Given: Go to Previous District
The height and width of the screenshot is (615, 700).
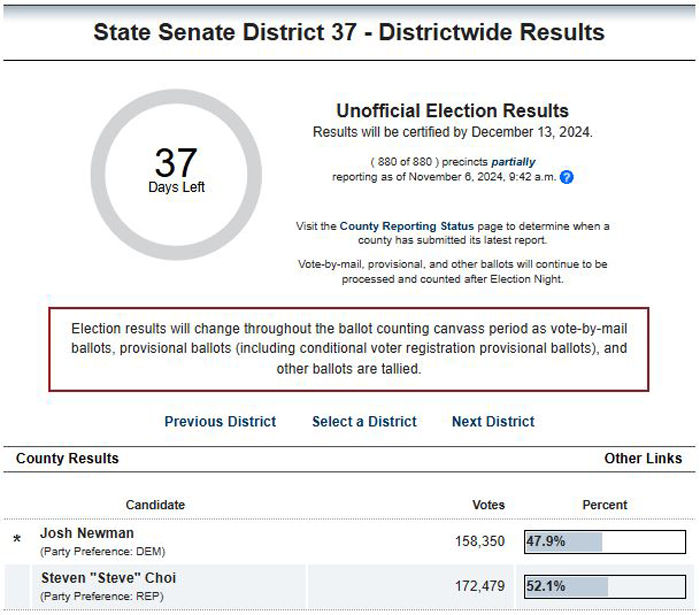Looking at the screenshot, I should pos(220,421).
